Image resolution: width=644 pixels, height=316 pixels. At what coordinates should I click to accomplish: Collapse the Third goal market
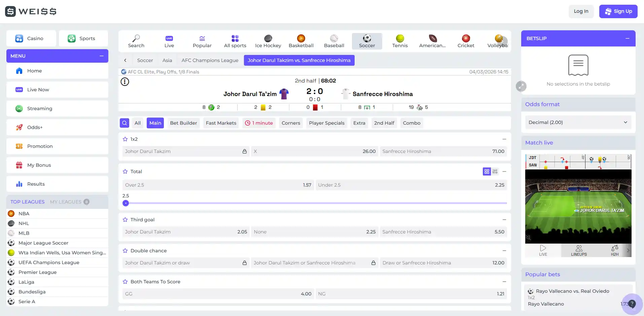tap(504, 220)
